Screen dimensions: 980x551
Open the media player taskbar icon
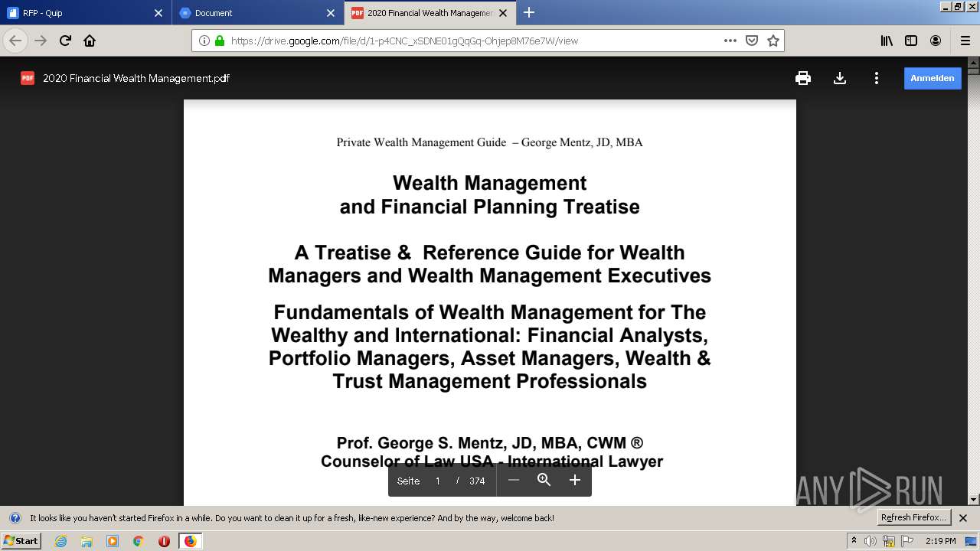point(113,541)
